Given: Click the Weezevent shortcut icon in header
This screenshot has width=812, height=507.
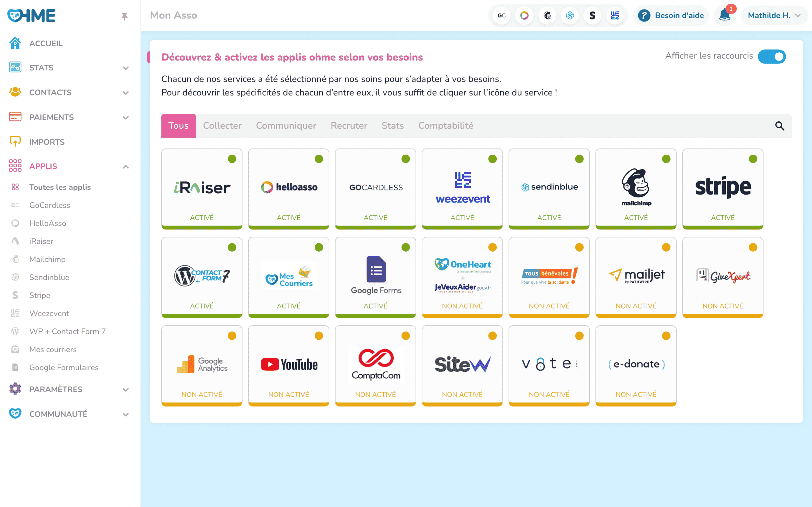Looking at the screenshot, I should [615, 16].
